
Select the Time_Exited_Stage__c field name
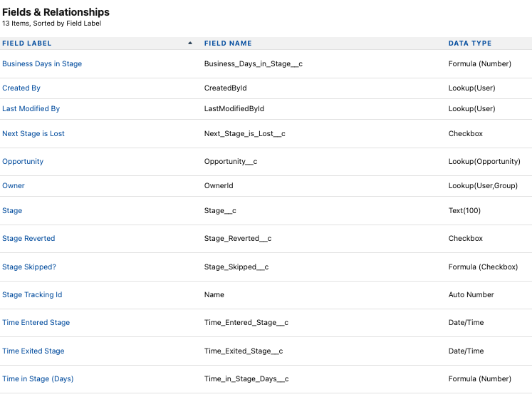244,351
